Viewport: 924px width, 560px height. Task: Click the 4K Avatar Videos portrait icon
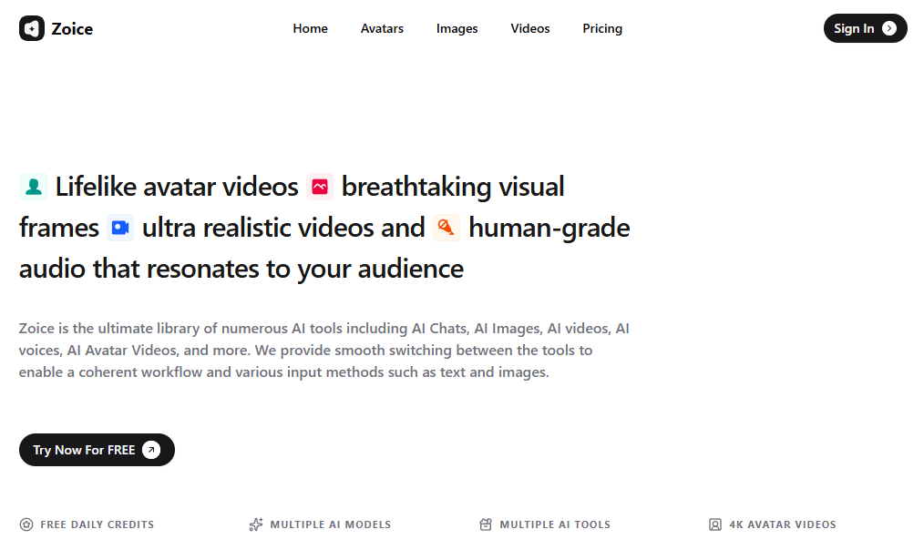pos(715,524)
